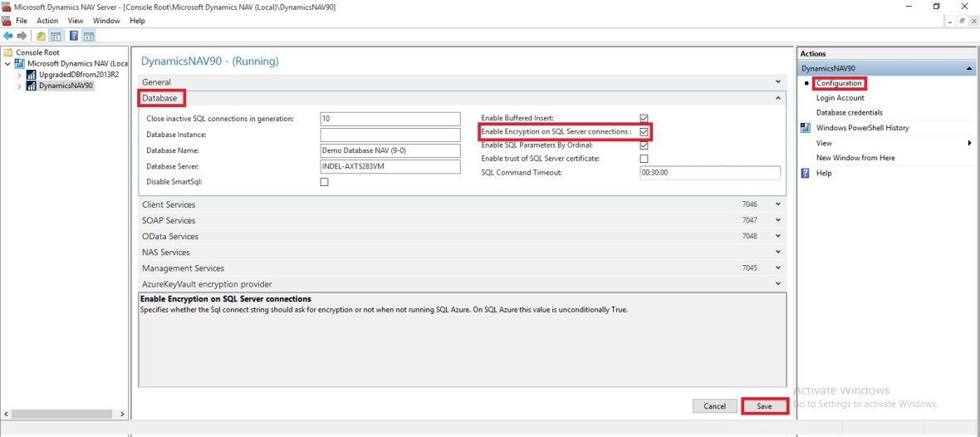This screenshot has width=980, height=437.
Task: Toggle Enable Encryption on SQL Server connections checkbox
Action: (644, 132)
